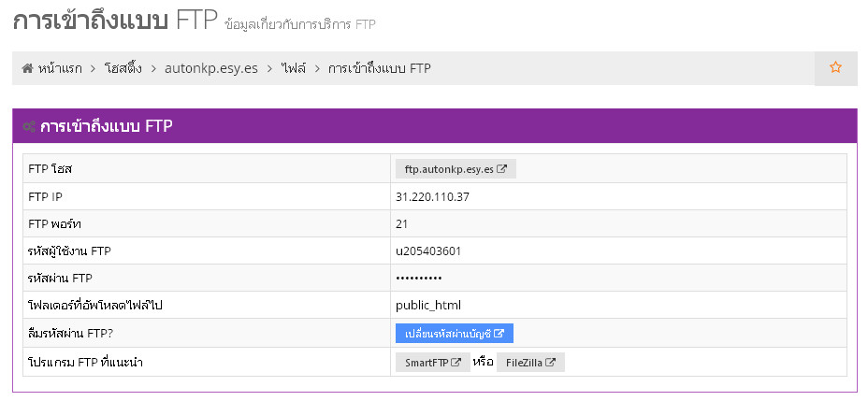Click the external-link icon next to SmartFTP
Image resolution: width=868 pixels, height=401 pixels.
[x=456, y=363]
